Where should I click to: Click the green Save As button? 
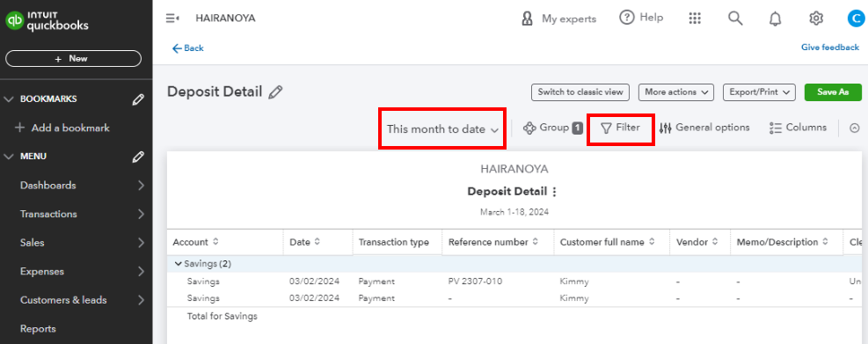click(833, 92)
